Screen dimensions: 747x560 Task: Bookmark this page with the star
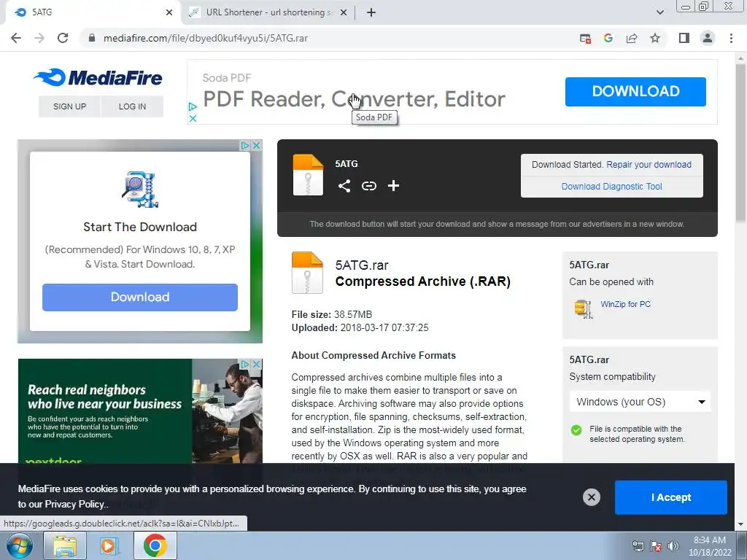pyautogui.click(x=655, y=38)
